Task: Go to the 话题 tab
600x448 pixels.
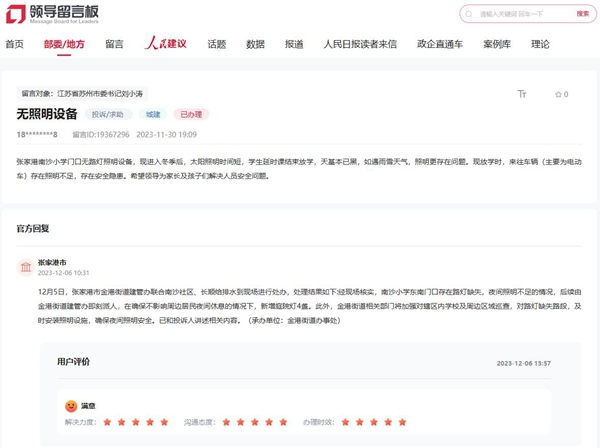Action: [217, 44]
